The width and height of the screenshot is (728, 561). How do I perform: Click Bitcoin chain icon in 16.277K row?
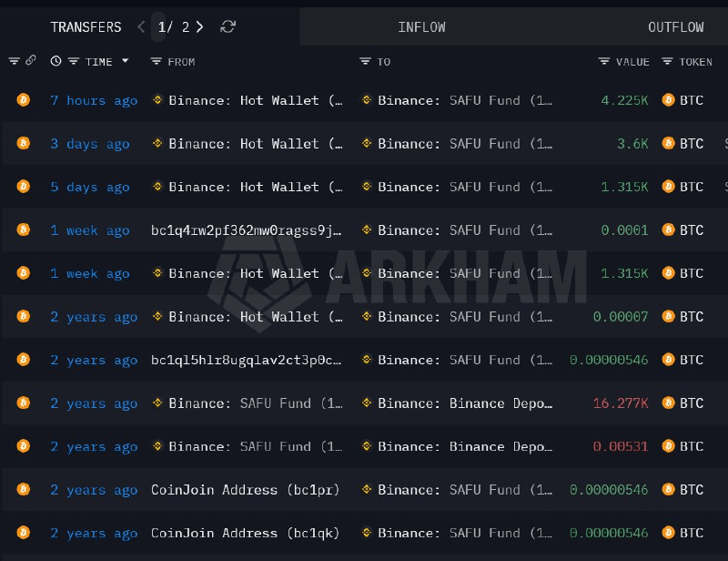point(24,403)
